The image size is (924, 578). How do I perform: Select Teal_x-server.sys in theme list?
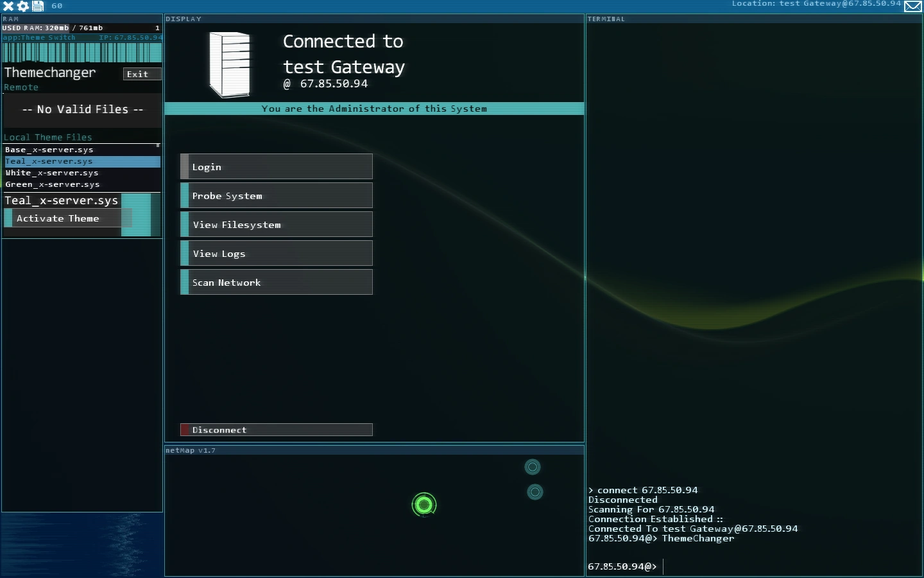pos(82,161)
